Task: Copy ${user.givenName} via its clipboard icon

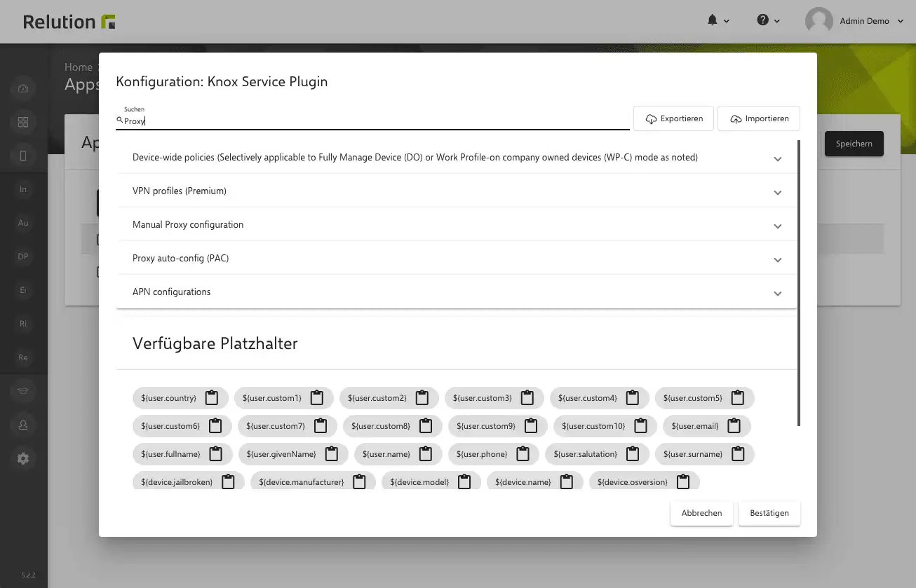Action: tap(332, 454)
